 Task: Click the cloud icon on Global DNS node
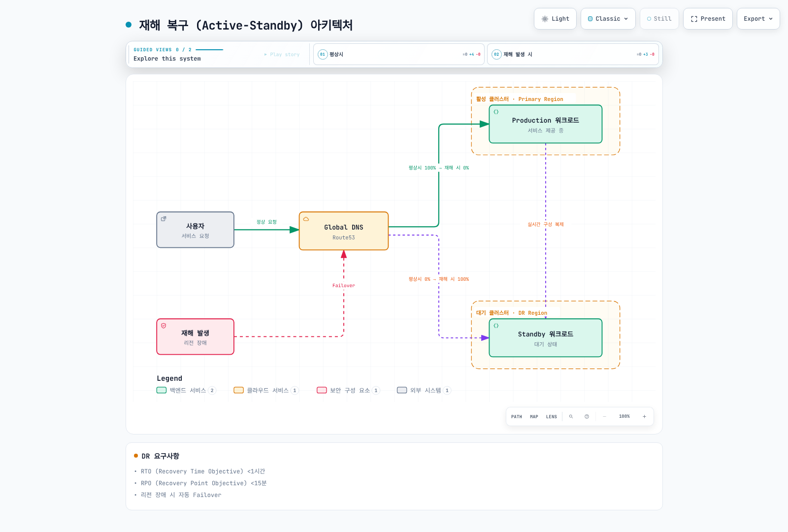tap(306, 219)
